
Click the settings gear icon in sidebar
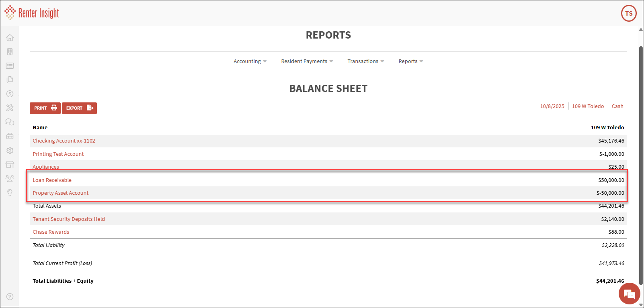click(x=10, y=150)
